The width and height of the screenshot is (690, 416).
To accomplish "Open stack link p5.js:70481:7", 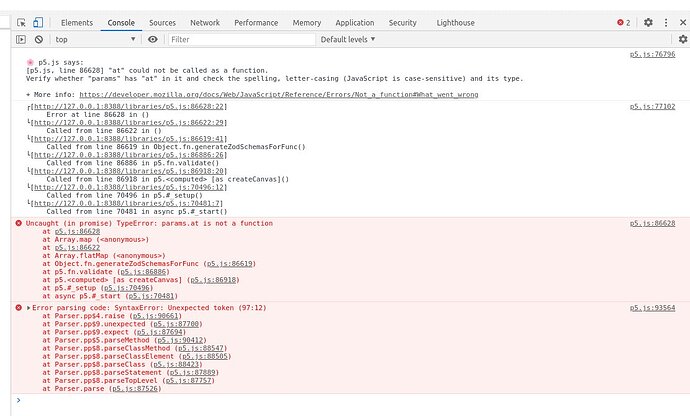I will [127, 203].
